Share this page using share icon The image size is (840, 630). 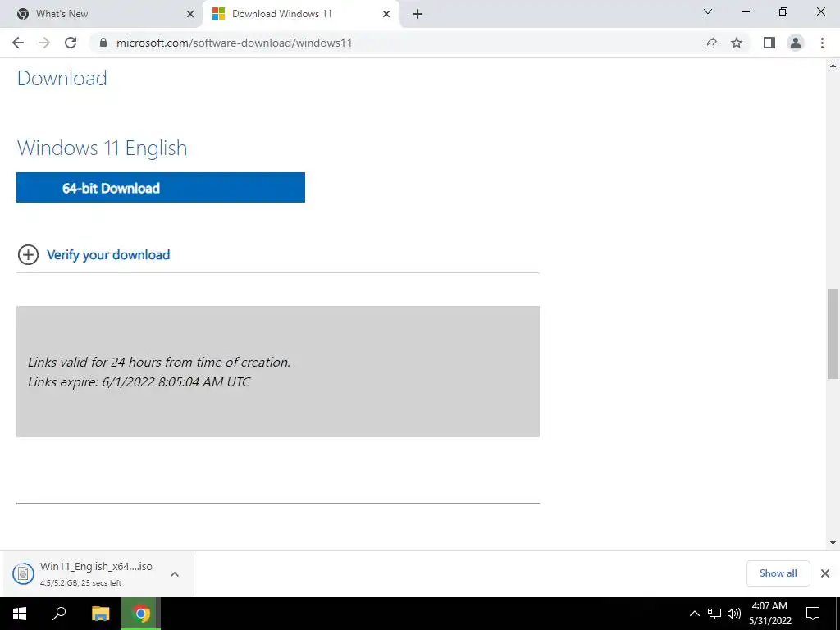[710, 43]
